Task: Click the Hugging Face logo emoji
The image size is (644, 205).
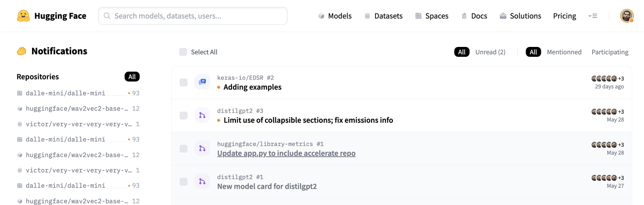Action: pos(23,16)
